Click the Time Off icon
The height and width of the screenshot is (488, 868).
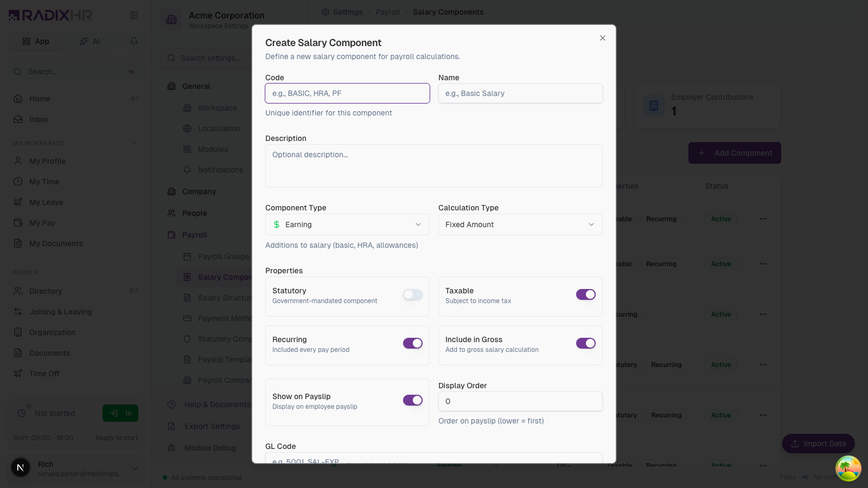[x=18, y=374]
